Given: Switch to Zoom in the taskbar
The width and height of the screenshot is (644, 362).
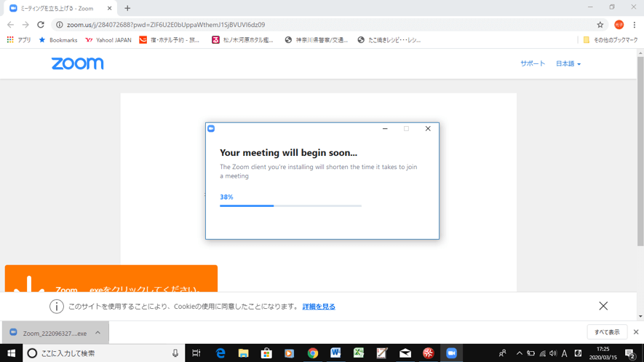Looking at the screenshot, I should (x=451, y=353).
